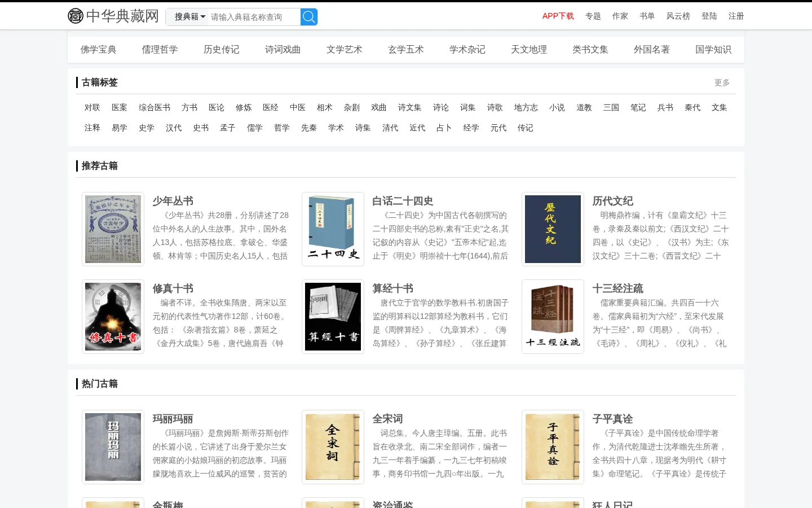Click the 十三经注疏 book title
The height and width of the screenshot is (508, 812).
click(x=617, y=289)
